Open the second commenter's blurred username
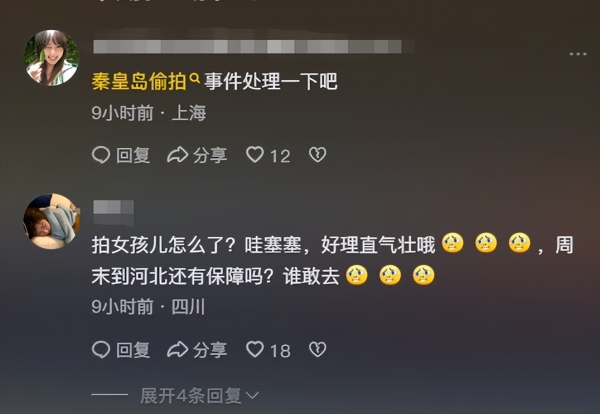The image size is (600, 414). coord(113,210)
